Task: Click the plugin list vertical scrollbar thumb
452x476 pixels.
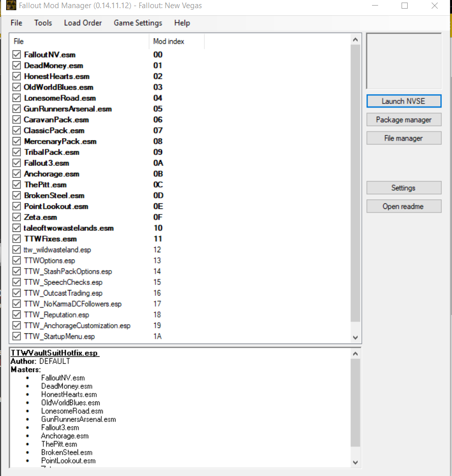Action: pyautogui.click(x=356, y=183)
